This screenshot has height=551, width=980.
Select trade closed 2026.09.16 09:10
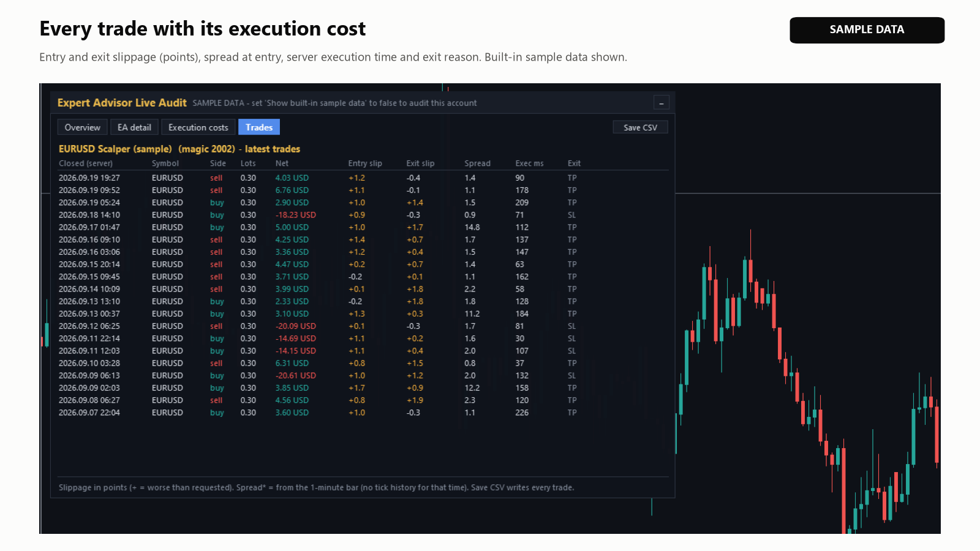(363, 240)
